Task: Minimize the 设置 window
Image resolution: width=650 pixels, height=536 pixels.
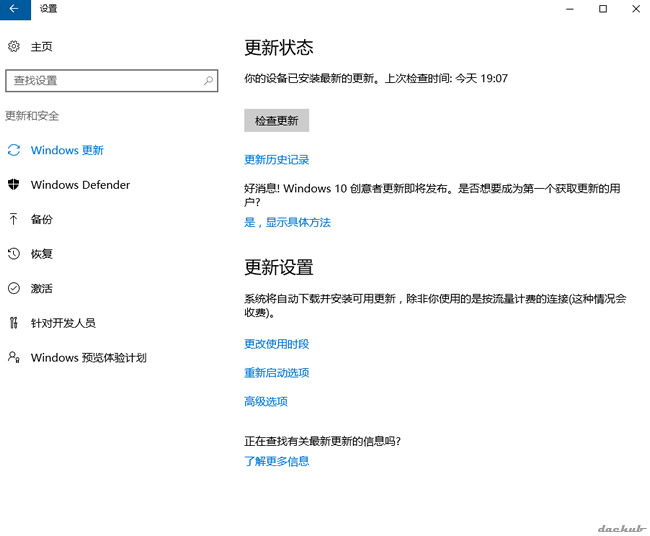Action: tap(570, 9)
